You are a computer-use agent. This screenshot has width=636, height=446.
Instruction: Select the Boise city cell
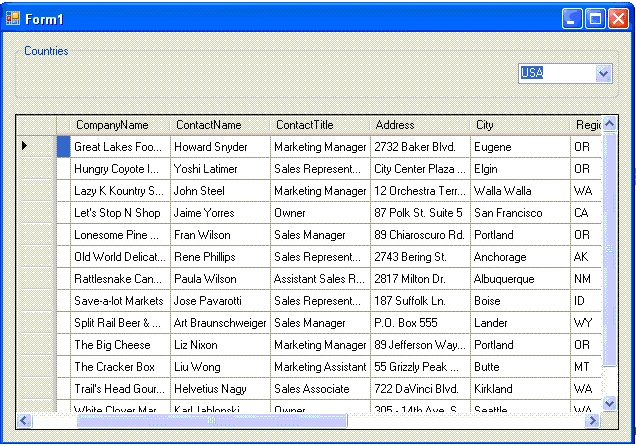(520, 301)
